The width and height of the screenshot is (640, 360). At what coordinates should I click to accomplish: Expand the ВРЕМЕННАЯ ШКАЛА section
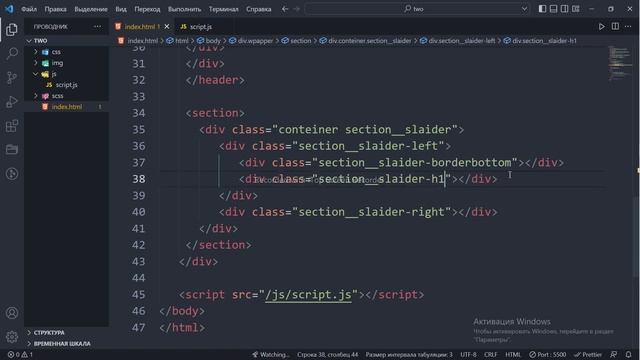click(x=62, y=344)
